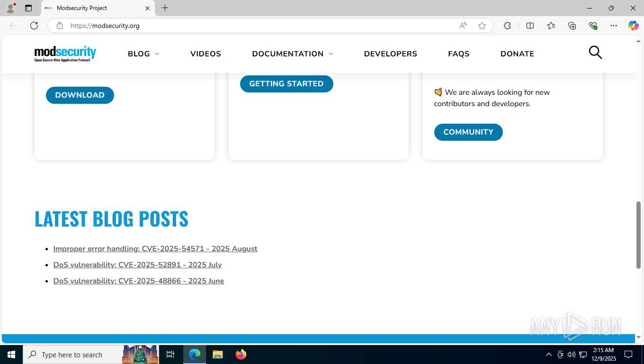Viewport: 644px width, 364px height.
Task: Expand the BLOG menu chevron
Action: 157,54
